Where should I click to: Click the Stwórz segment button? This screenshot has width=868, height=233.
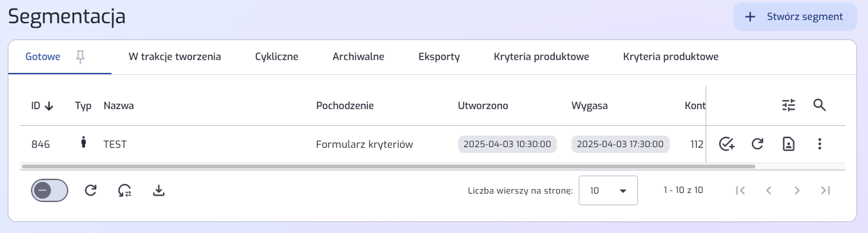click(x=795, y=17)
